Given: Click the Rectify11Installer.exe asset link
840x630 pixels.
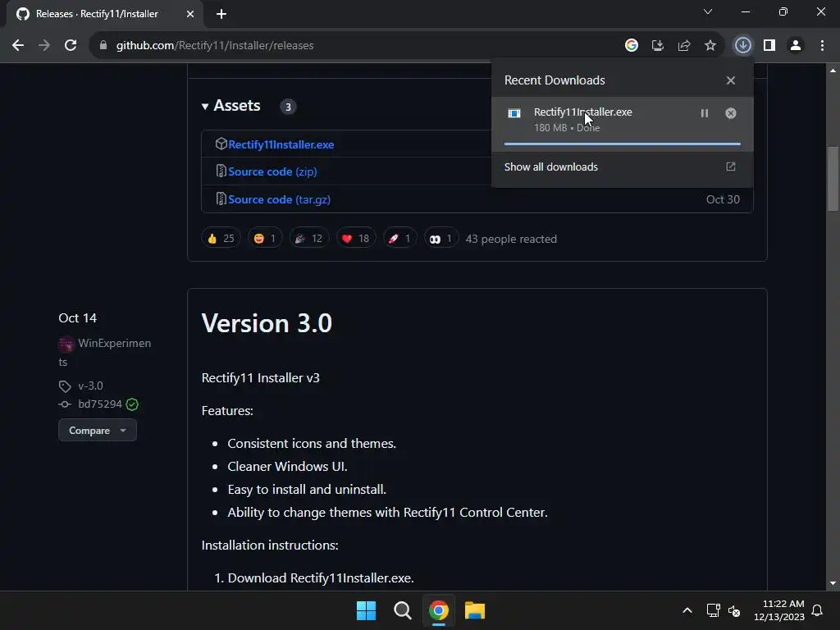Looking at the screenshot, I should (x=281, y=144).
